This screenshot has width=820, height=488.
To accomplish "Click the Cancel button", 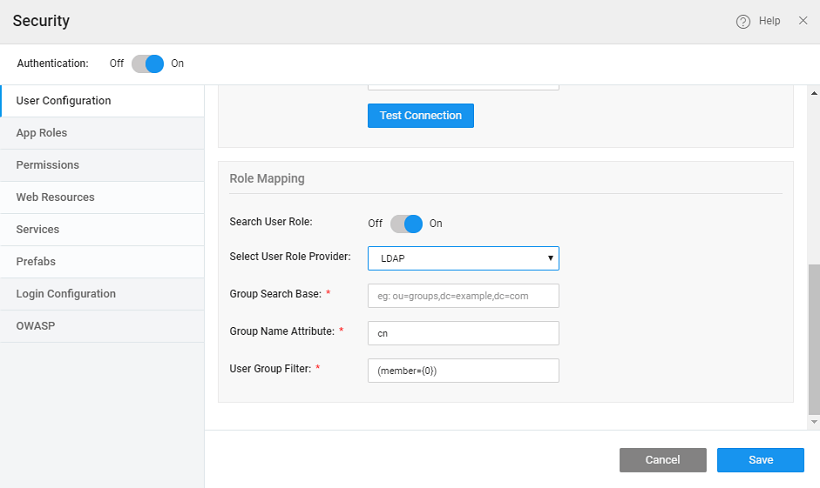I will tap(662, 460).
